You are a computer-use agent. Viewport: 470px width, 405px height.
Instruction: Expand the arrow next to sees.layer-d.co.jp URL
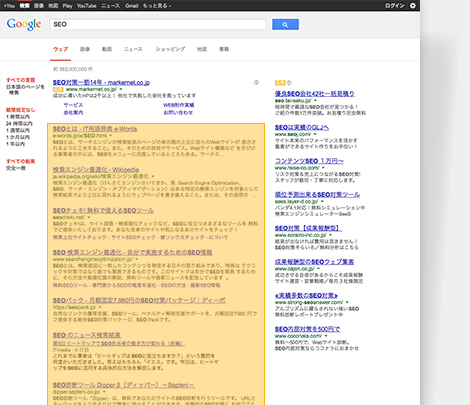click(322, 201)
